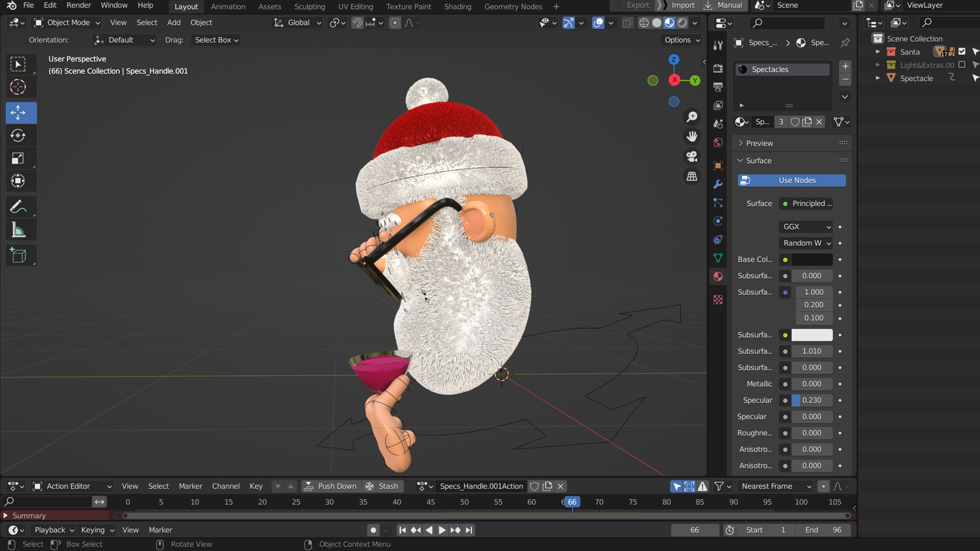Toggle viewport overlays button
The height and width of the screenshot is (551, 980).
598,23
